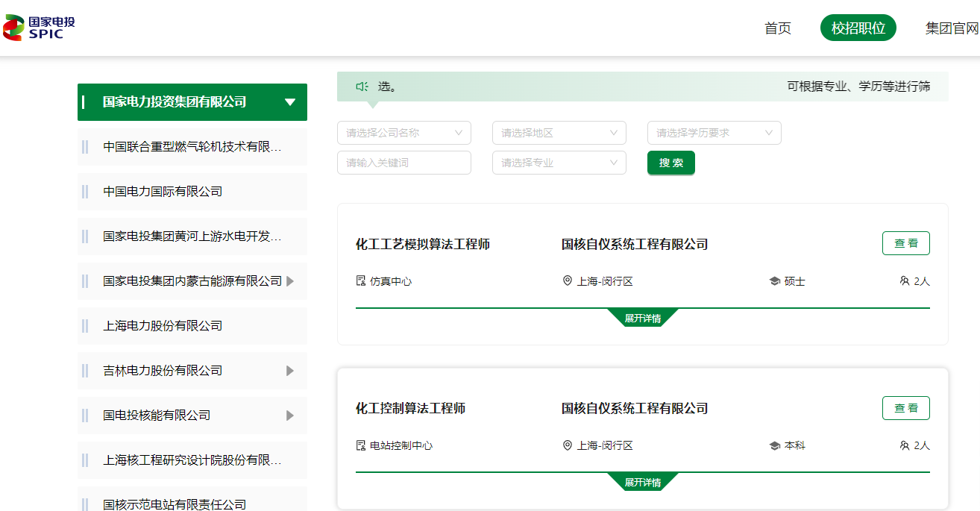The image size is (980, 511).
Task: Select 上海电力股份有限公司 in sidebar
Action: tap(192, 326)
